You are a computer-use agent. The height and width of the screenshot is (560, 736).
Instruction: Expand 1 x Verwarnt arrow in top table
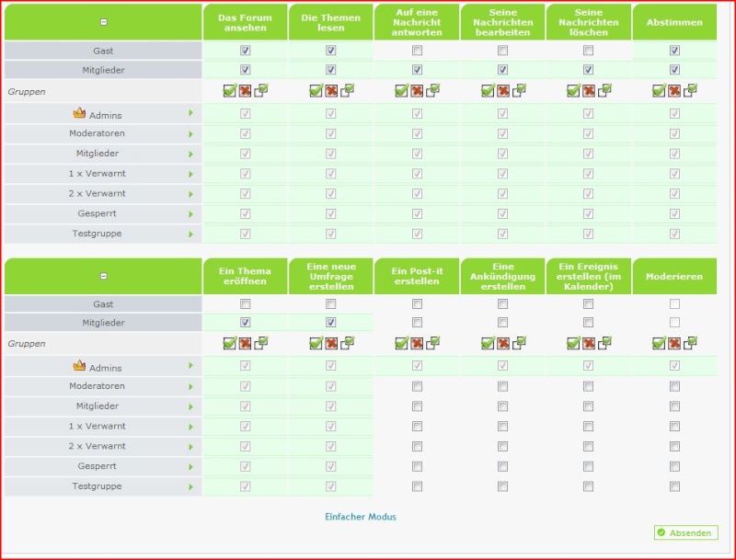pyautogui.click(x=190, y=174)
